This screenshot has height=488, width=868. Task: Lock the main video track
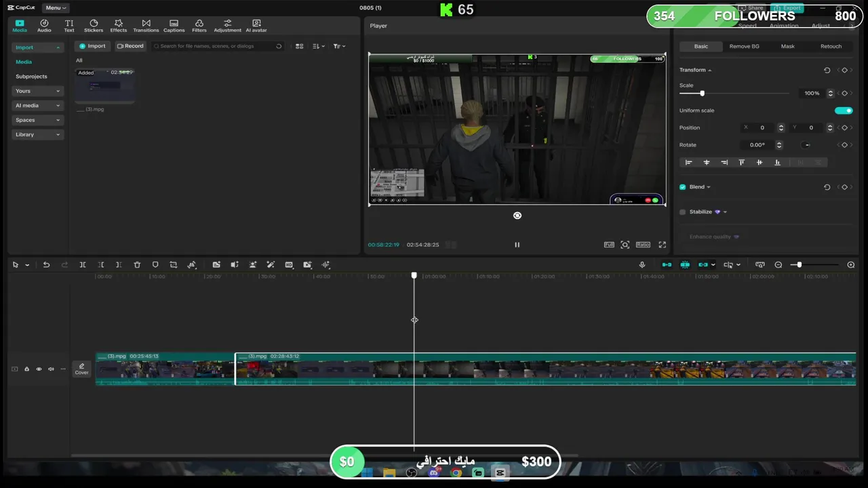pos(26,369)
